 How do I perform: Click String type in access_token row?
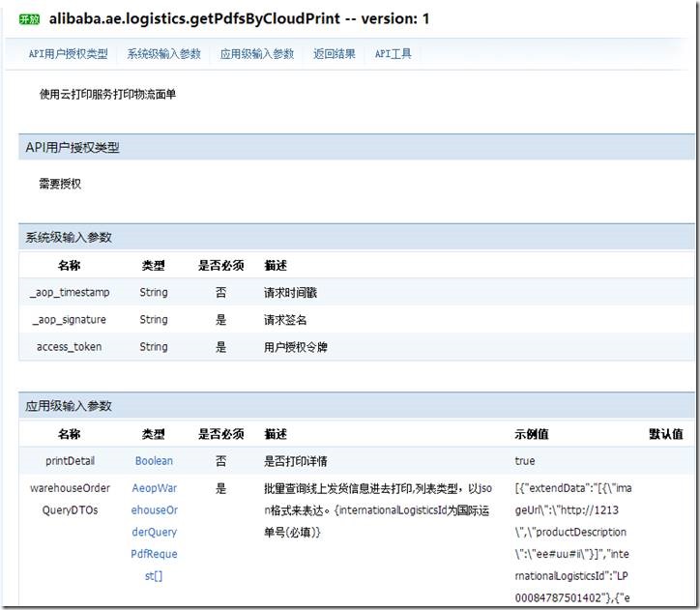coord(154,347)
